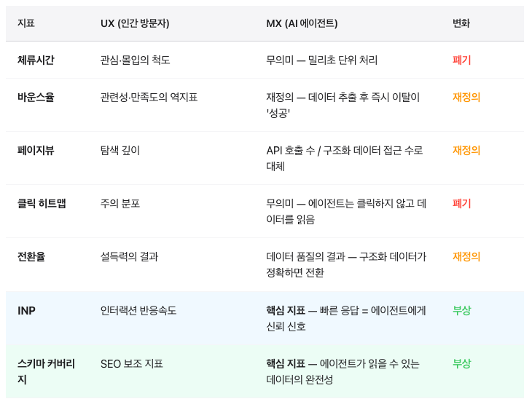Select the 체류시간 row label
This screenshot has height=407, width=532.
[x=36, y=60]
